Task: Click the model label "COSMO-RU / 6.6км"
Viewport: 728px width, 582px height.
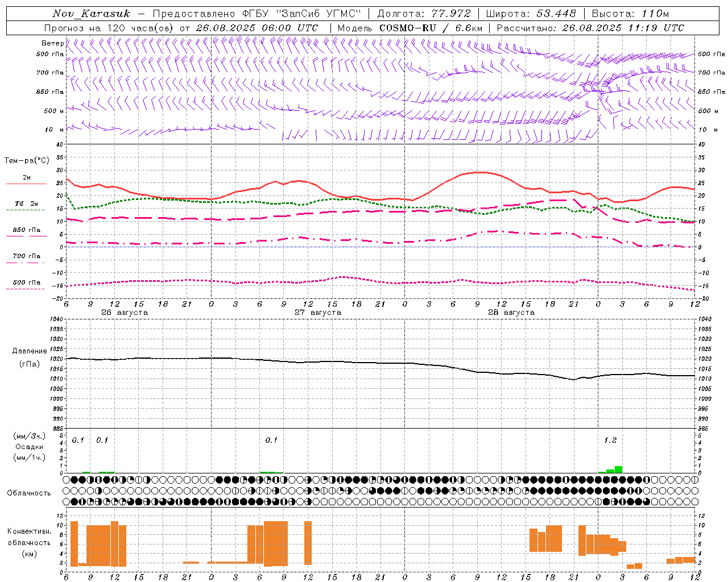Action: [x=431, y=28]
